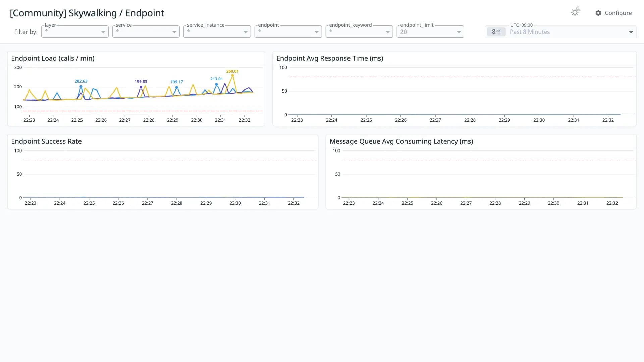Click the Filter by: label
The height and width of the screenshot is (362, 644).
[26, 32]
